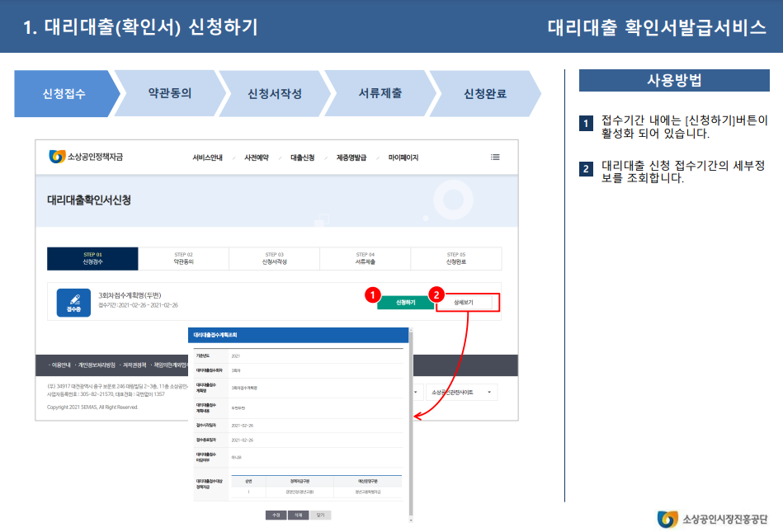The height and width of the screenshot is (532, 783).
Task: Select the STEP 04 서류제출 tab
Action: tap(365, 258)
